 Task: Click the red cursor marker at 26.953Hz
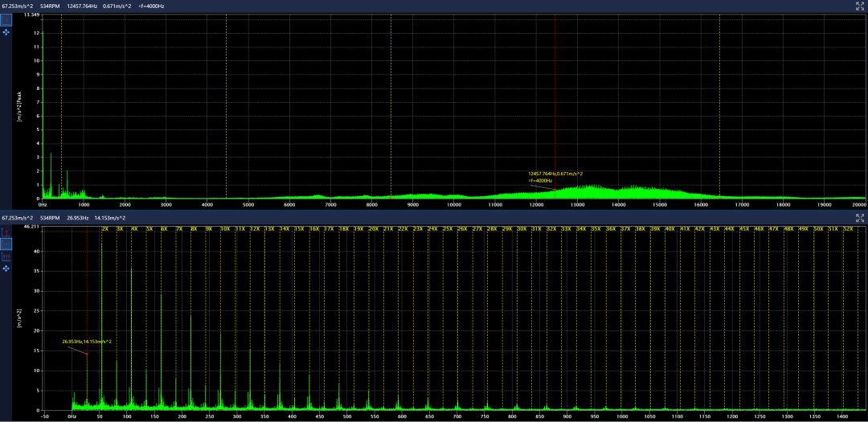87,354
